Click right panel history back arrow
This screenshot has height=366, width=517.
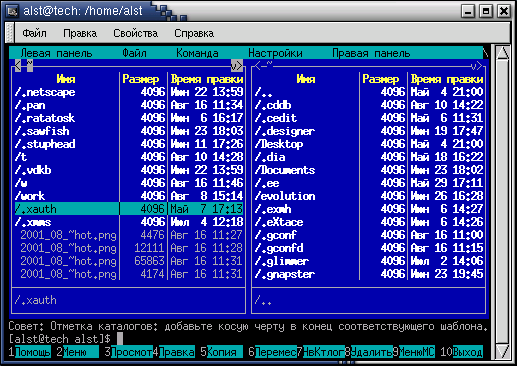point(258,66)
